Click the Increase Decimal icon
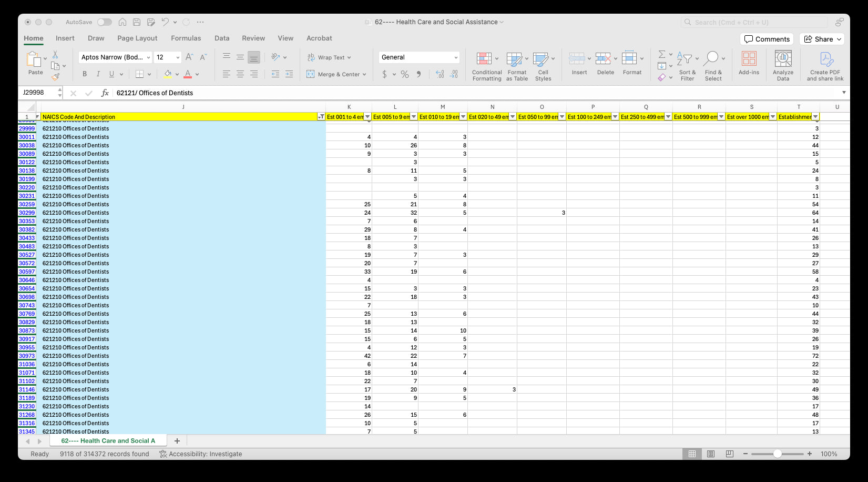 click(x=440, y=74)
